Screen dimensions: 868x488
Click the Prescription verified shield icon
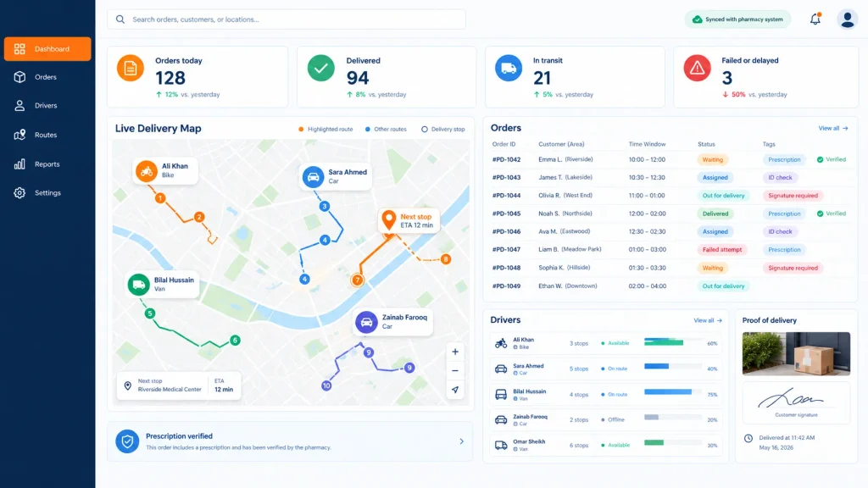click(x=127, y=441)
